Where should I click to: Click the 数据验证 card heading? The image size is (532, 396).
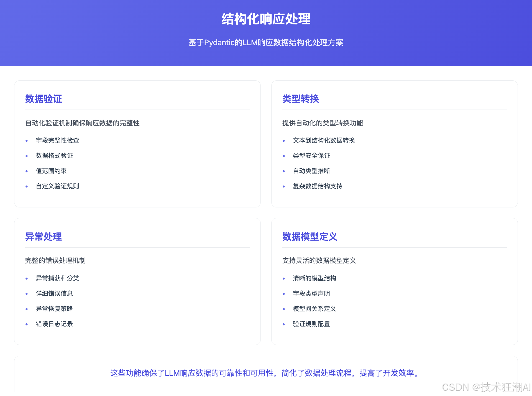click(x=44, y=99)
